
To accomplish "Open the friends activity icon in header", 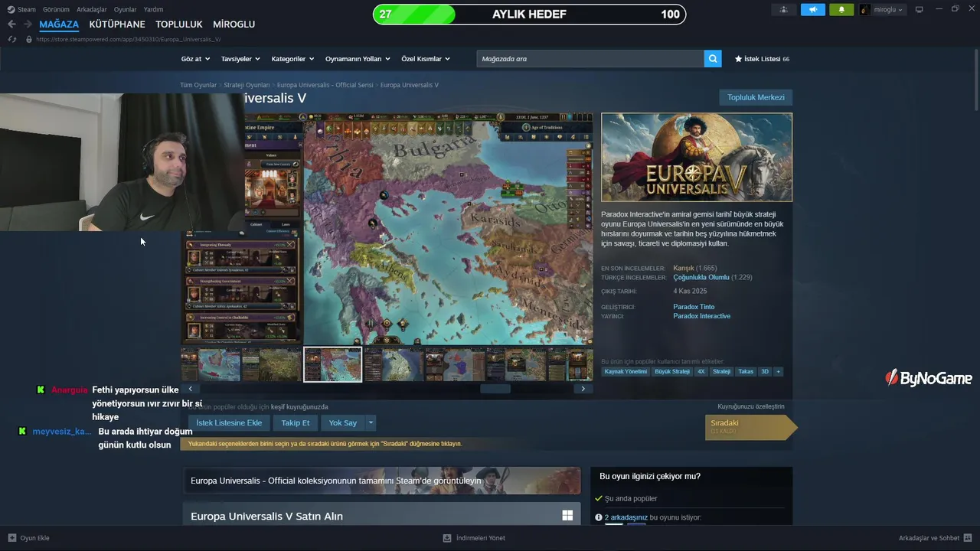I will [x=783, y=9].
